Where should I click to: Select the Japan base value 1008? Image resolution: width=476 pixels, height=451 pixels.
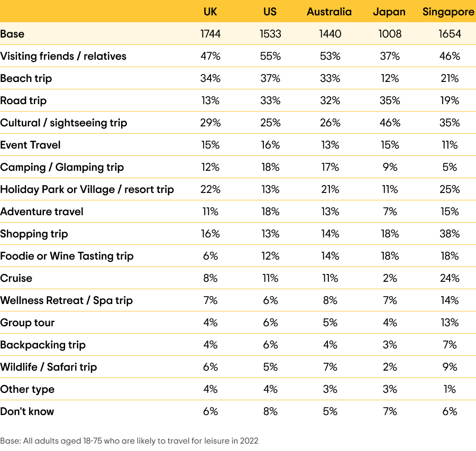[390, 34]
